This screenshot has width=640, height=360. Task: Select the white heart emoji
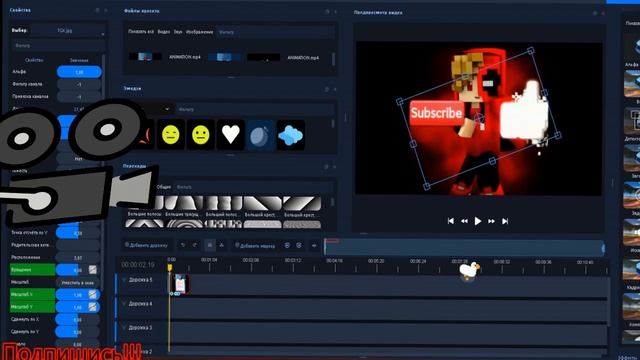point(231,135)
